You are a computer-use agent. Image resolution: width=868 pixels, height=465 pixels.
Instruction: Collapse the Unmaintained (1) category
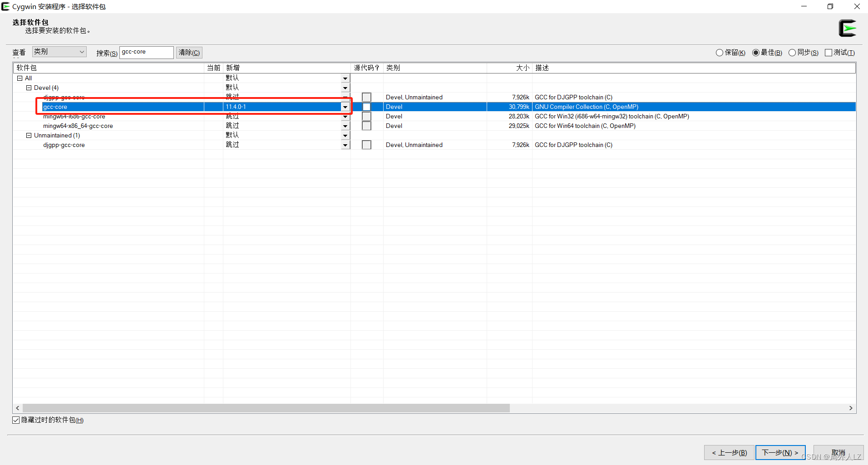pos(29,135)
